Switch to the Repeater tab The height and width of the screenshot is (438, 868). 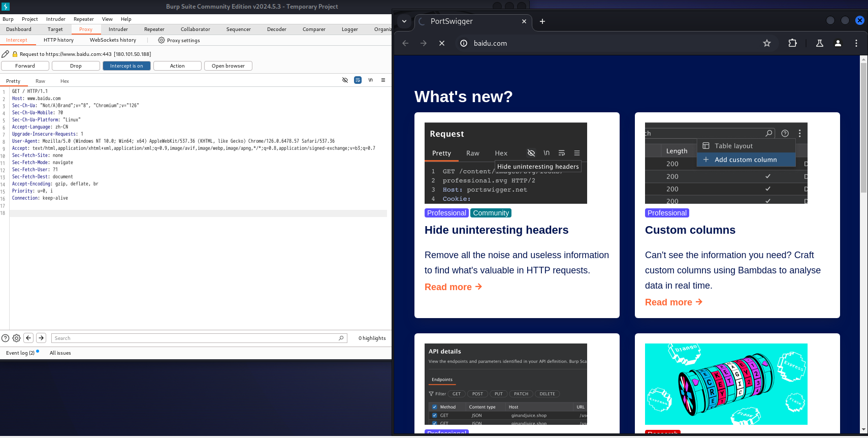point(154,29)
